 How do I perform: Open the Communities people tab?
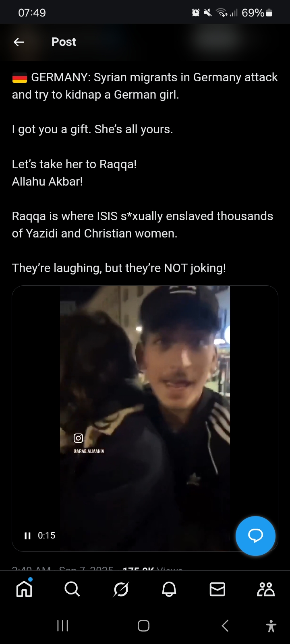[266, 589]
